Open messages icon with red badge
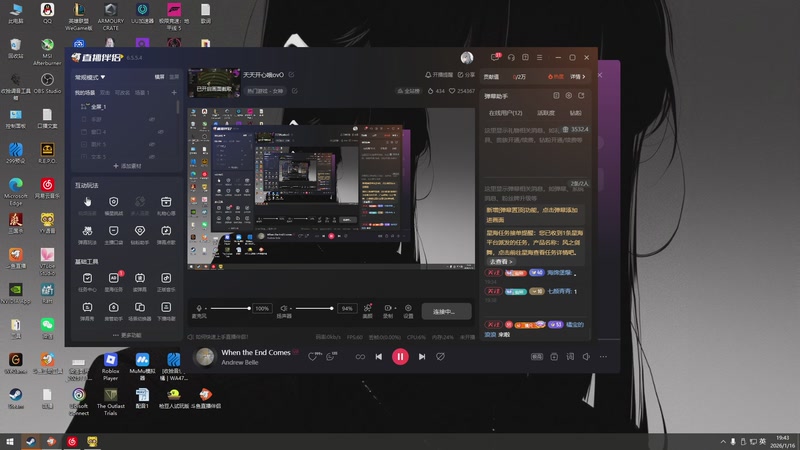This screenshot has width=800, height=450. pyautogui.click(x=495, y=57)
